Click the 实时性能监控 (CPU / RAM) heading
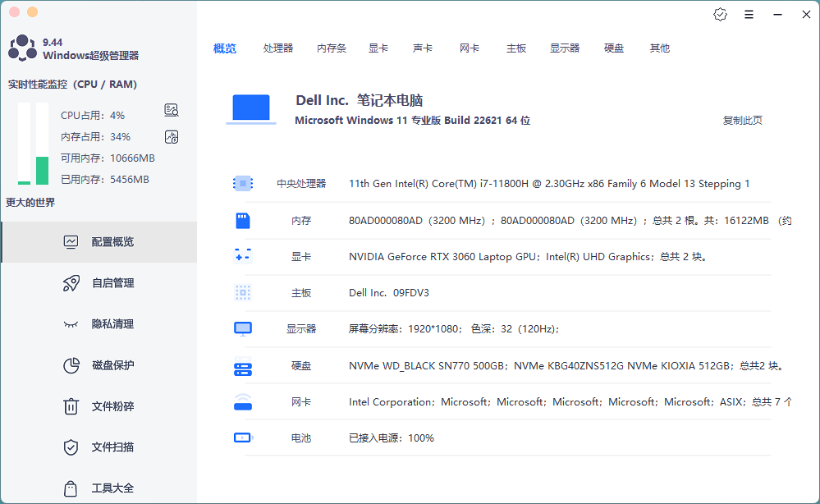 [73, 85]
